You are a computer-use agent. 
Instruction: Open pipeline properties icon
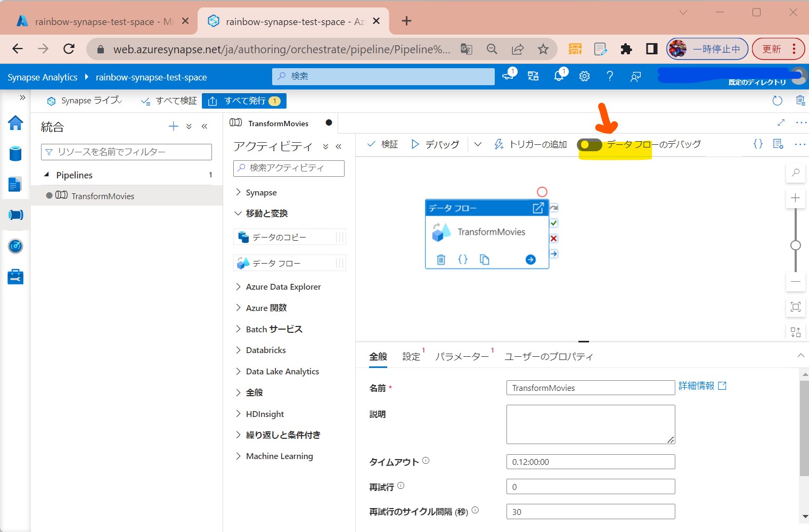click(778, 144)
